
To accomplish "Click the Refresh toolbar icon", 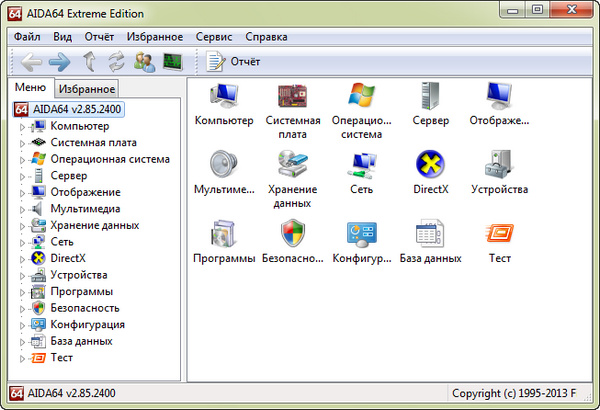I will tap(117, 62).
